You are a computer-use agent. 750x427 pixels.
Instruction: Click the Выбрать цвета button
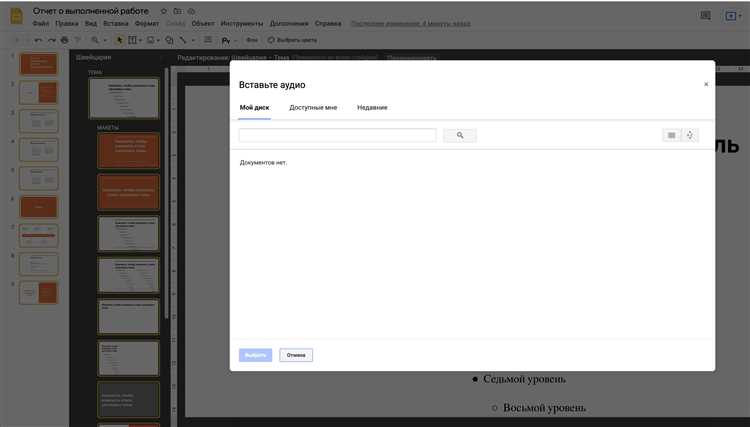[x=292, y=40]
